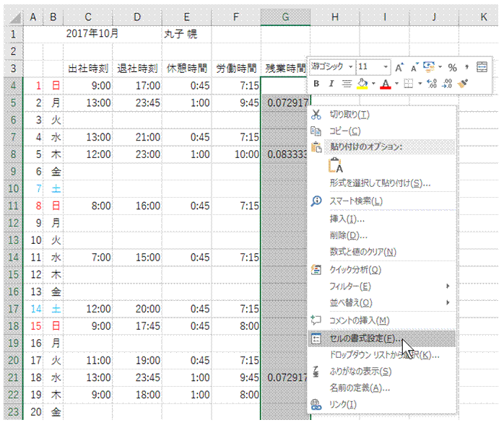
Task: Click the Increase Font Size icon
Action: pos(399,67)
